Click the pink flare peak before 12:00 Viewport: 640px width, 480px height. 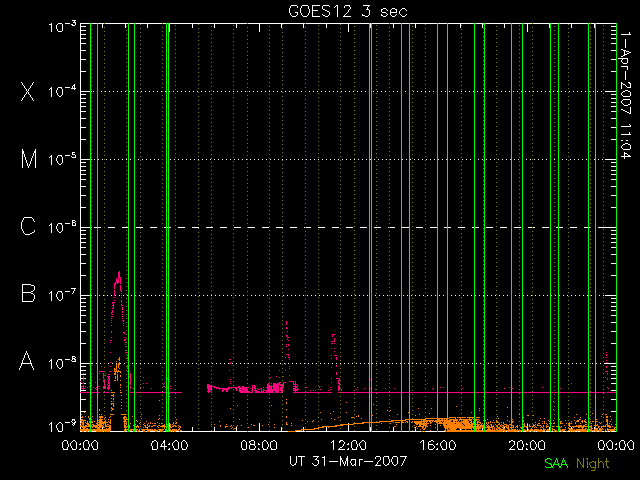(x=333, y=336)
